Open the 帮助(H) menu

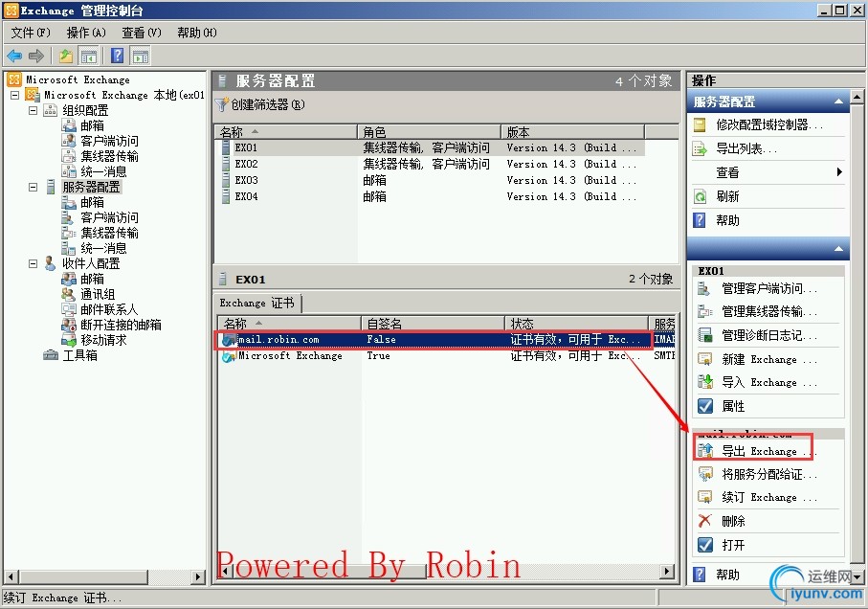click(x=197, y=33)
